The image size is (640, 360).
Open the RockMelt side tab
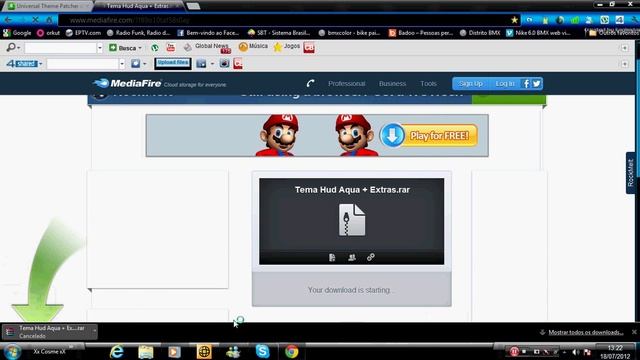pyautogui.click(x=631, y=173)
